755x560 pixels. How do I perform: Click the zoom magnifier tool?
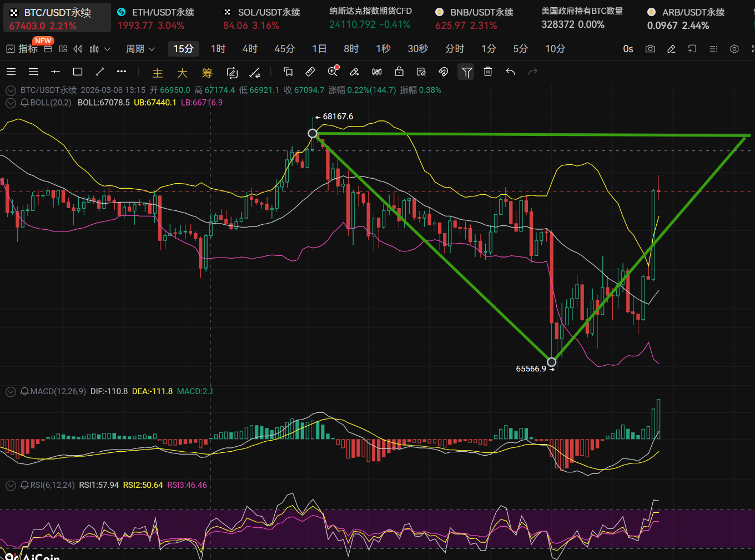click(333, 72)
